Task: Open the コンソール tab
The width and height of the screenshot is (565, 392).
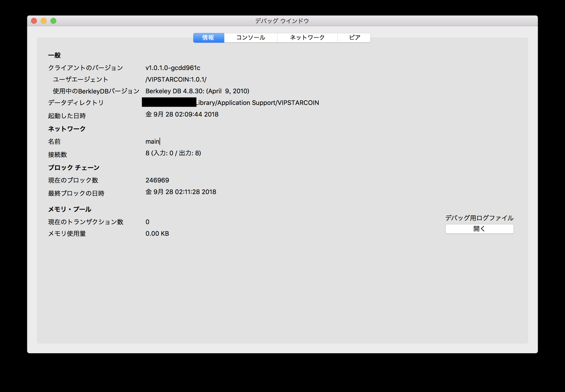Action: [251, 38]
